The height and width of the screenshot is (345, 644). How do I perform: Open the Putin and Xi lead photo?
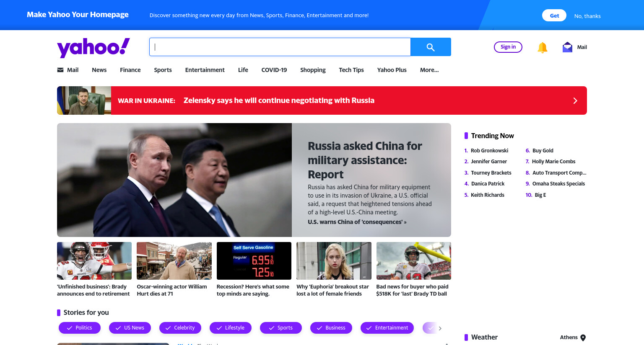click(174, 180)
